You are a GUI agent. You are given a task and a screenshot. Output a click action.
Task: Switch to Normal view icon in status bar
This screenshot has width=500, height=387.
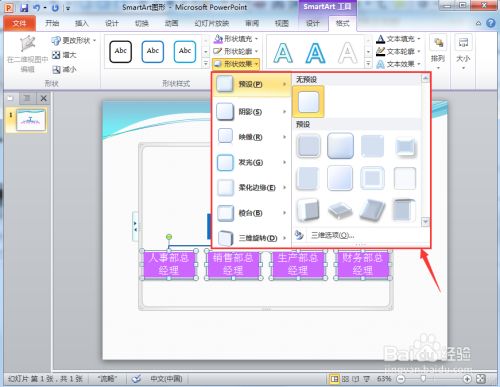(334, 379)
